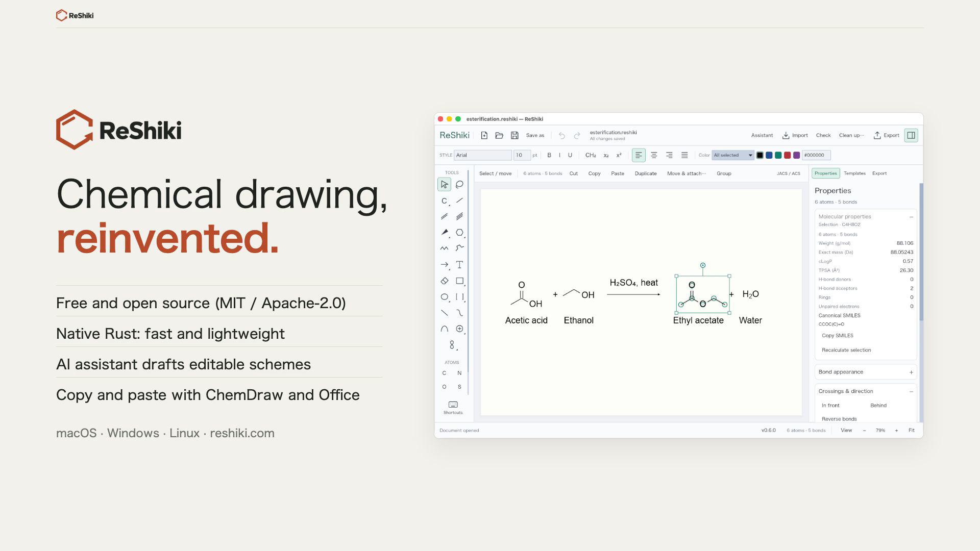Pick the red color swatch
980x551 pixels.
point(788,155)
